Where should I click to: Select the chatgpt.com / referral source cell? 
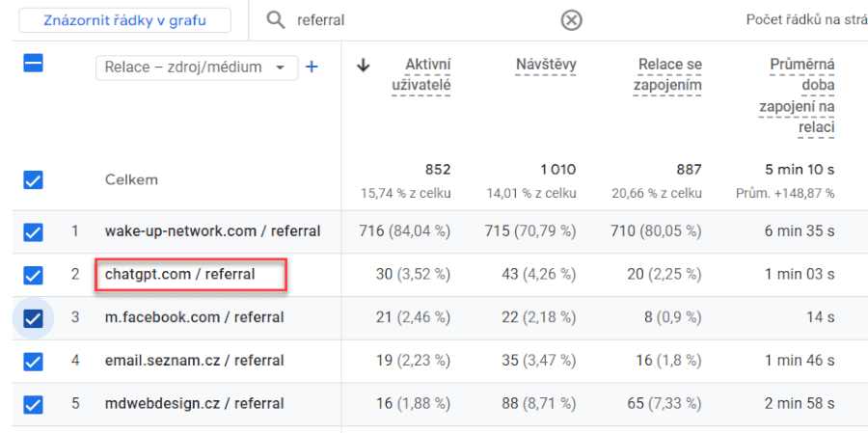(180, 275)
